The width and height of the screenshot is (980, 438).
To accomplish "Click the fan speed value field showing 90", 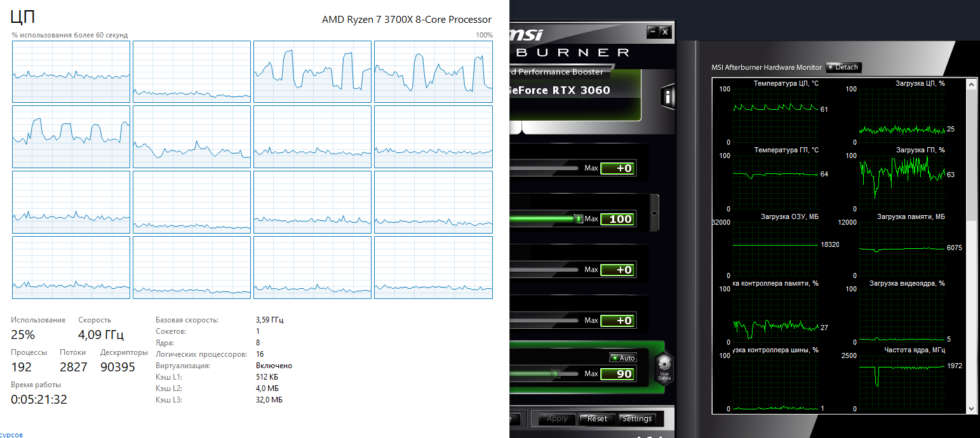I will [x=617, y=374].
